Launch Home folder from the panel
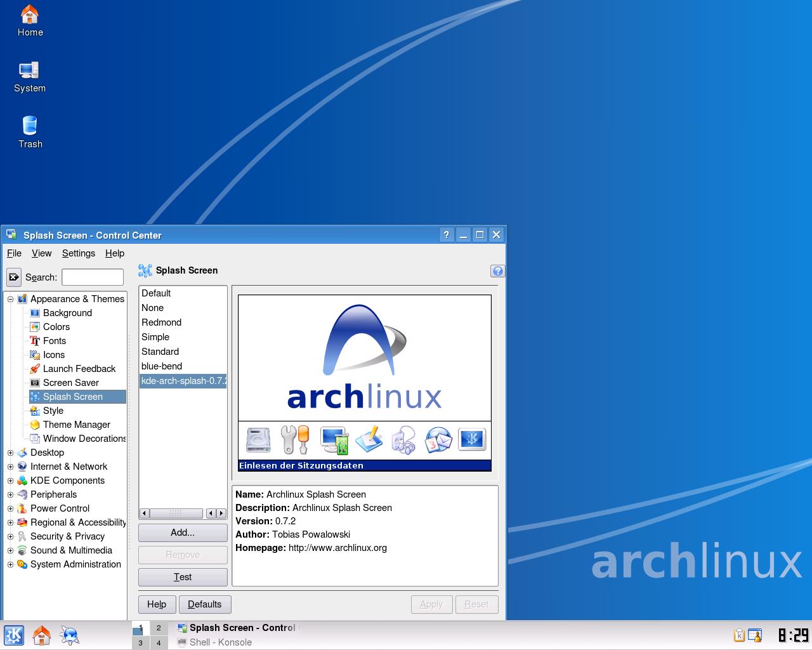Image resolution: width=812 pixels, height=650 pixels. point(42,635)
